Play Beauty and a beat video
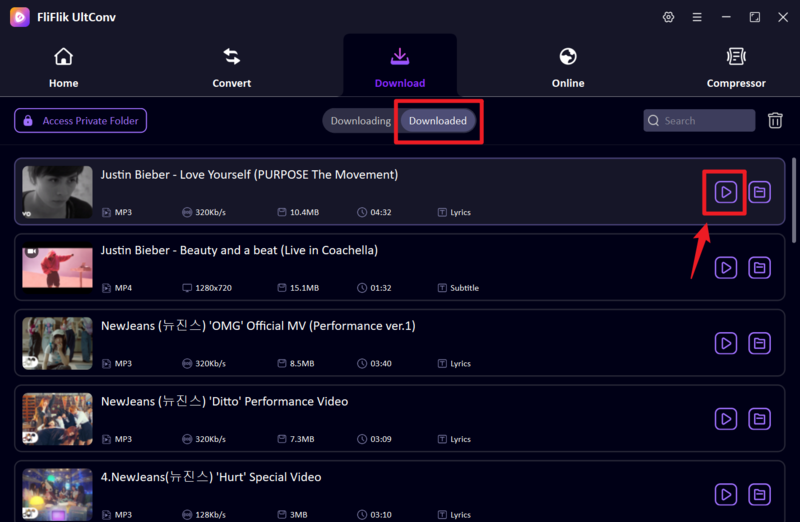The width and height of the screenshot is (800, 522). click(726, 267)
